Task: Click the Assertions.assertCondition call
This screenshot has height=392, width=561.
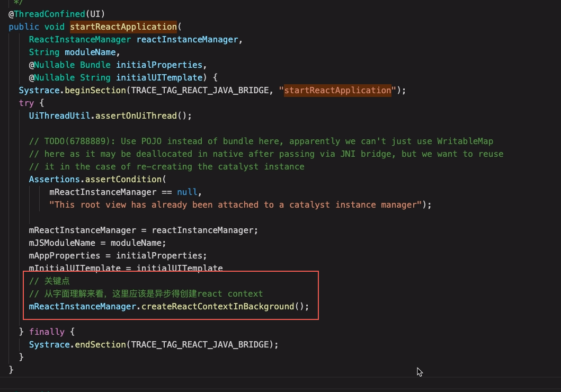Action: 97,179
